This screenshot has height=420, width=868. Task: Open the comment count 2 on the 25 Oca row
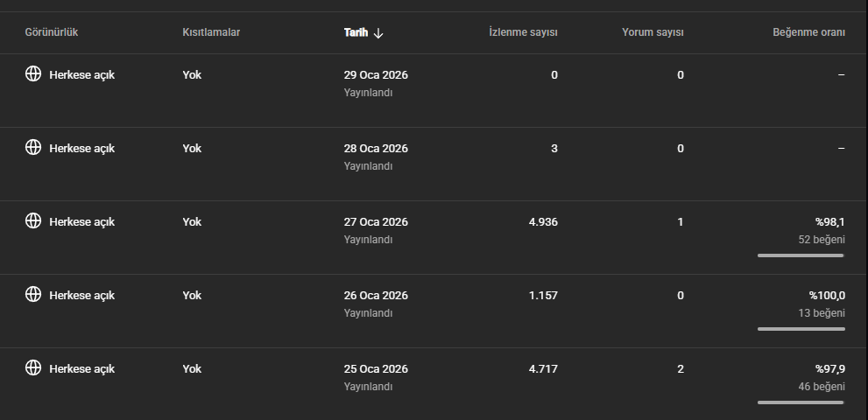pyautogui.click(x=681, y=369)
